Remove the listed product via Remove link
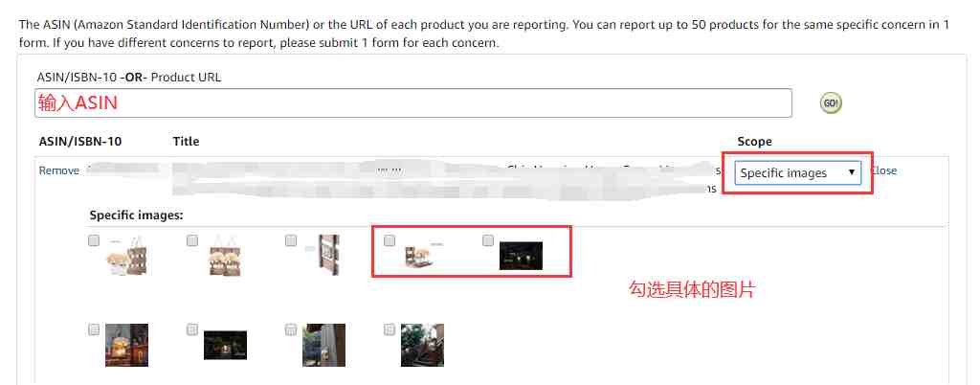The height and width of the screenshot is (385, 980). pos(58,170)
